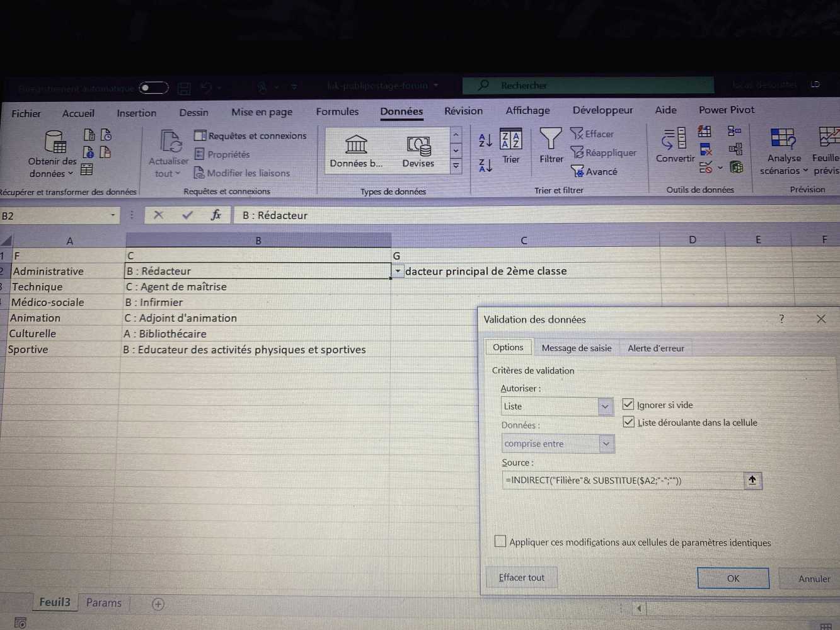Open Requêtes et connexions pane
The height and width of the screenshot is (630, 840).
[x=250, y=135]
